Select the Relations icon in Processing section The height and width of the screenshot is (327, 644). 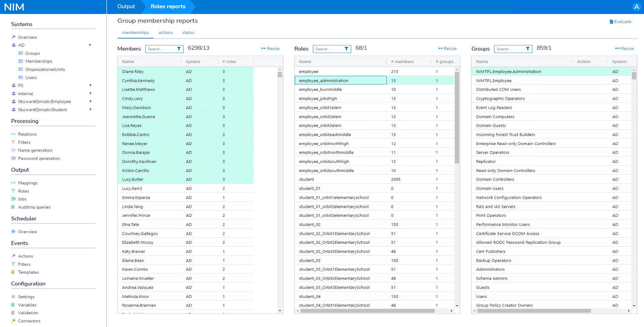click(13, 134)
